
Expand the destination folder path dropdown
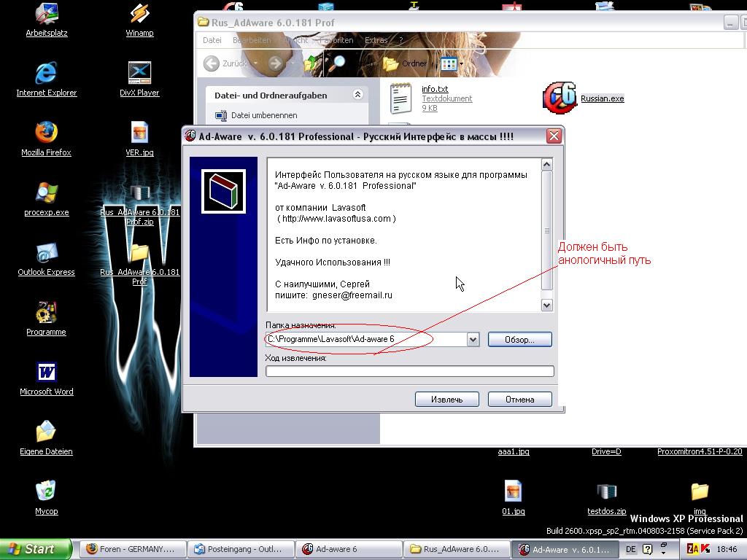(x=473, y=340)
